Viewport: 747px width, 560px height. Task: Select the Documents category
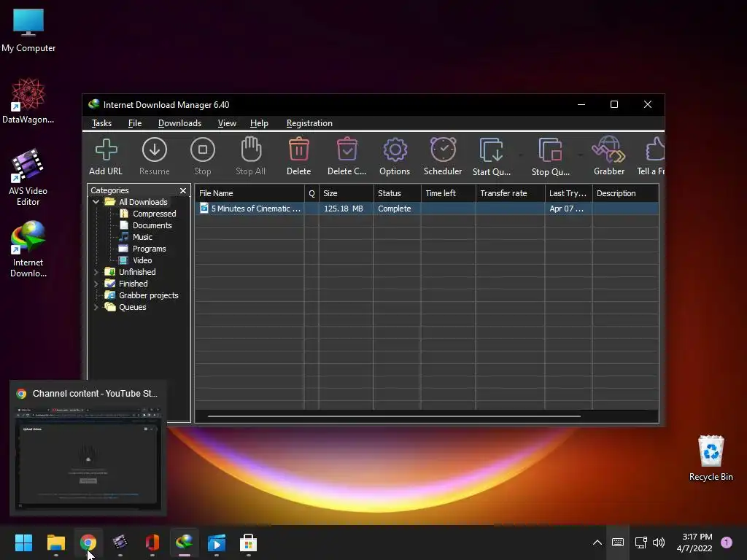pyautogui.click(x=152, y=225)
